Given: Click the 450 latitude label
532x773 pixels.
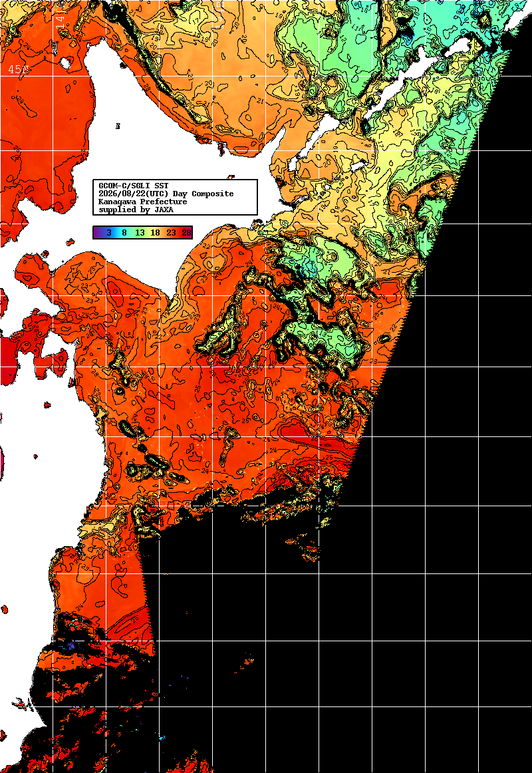Looking at the screenshot, I should pyautogui.click(x=19, y=69).
